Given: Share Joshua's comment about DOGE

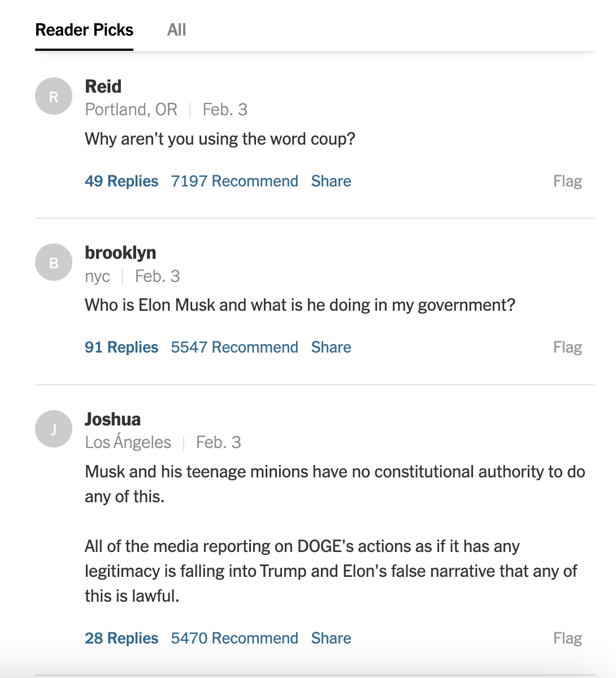Looking at the screenshot, I should click(x=331, y=638).
